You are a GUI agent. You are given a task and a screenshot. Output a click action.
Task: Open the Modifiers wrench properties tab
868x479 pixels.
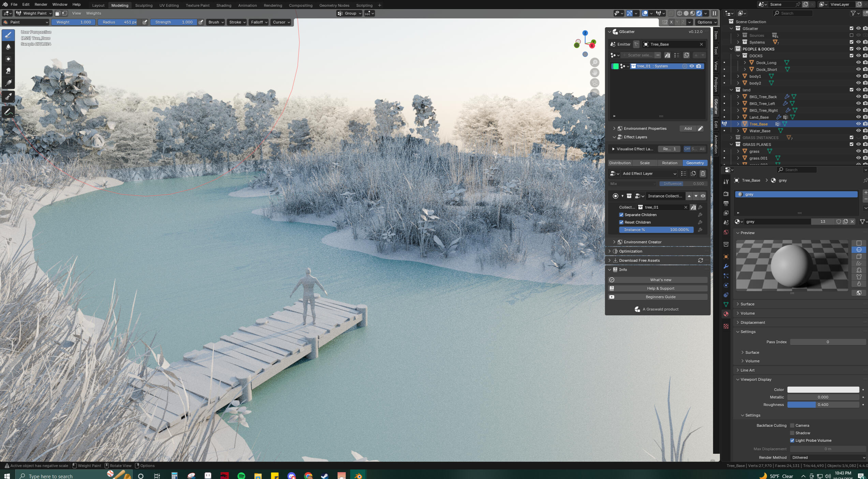(x=726, y=266)
